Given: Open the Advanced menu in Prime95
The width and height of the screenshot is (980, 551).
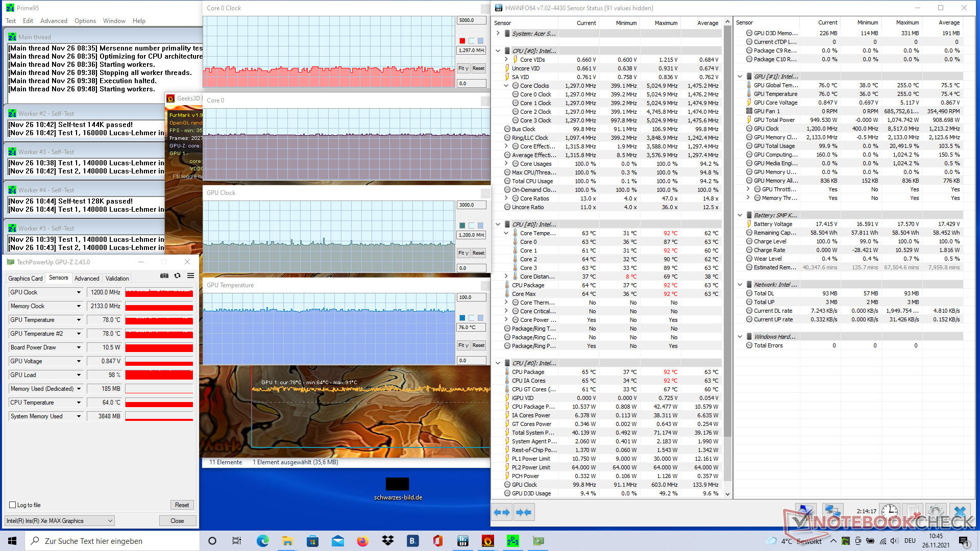Looking at the screenshot, I should click(54, 21).
